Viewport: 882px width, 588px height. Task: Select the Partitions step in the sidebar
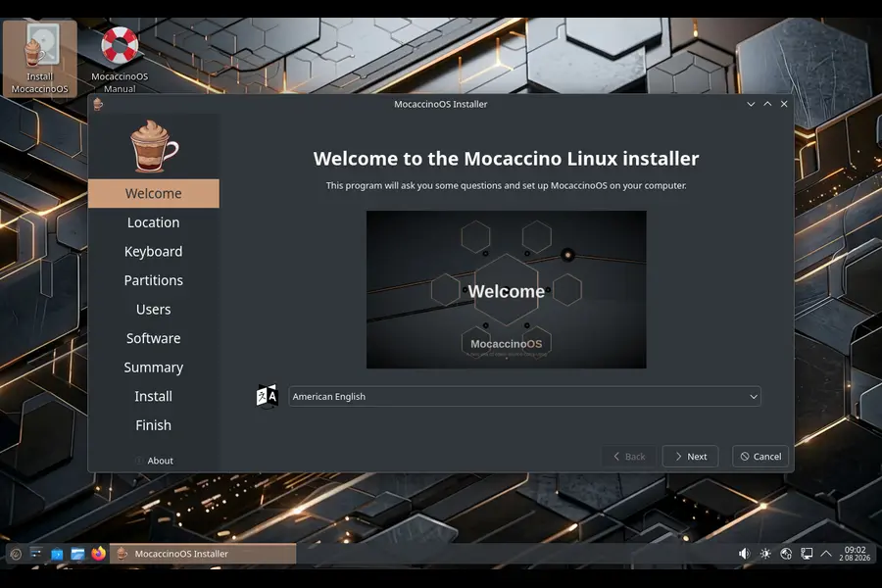click(154, 280)
